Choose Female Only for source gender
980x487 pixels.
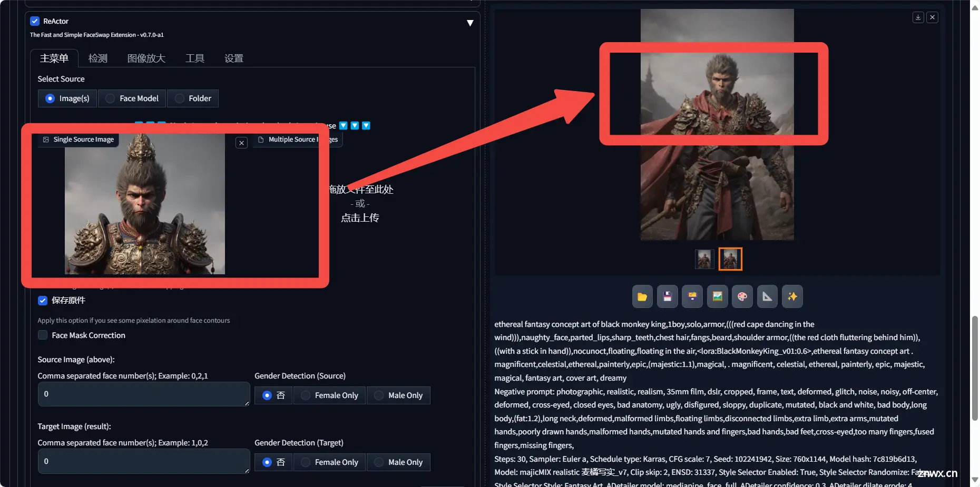[329, 395]
